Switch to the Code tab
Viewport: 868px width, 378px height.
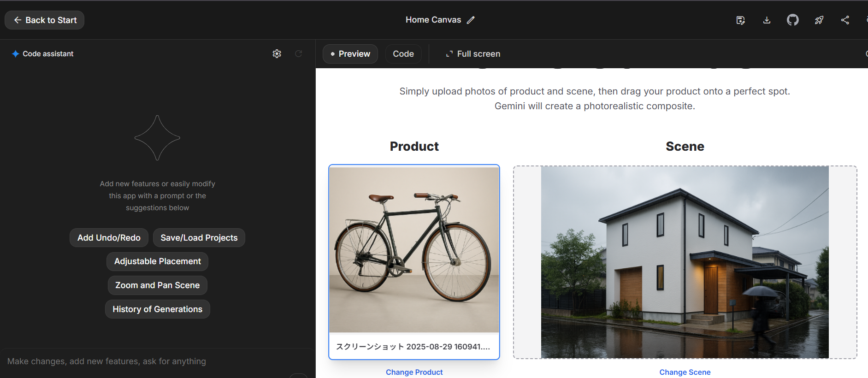point(403,54)
